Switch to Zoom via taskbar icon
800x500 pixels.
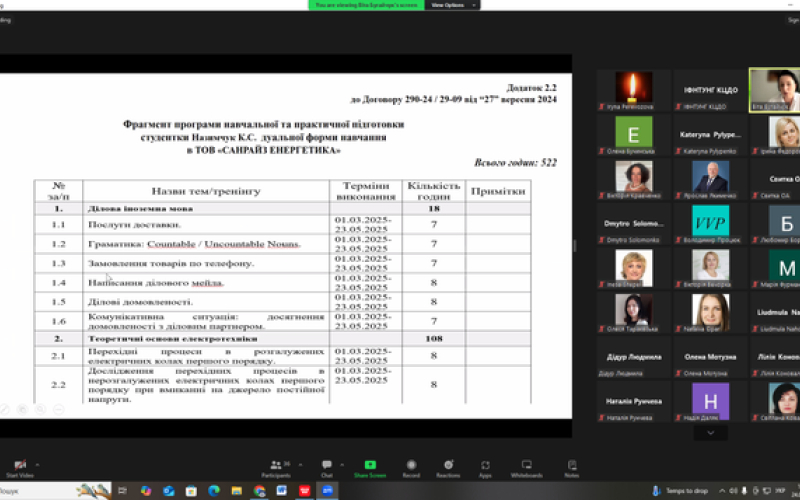coord(328,491)
